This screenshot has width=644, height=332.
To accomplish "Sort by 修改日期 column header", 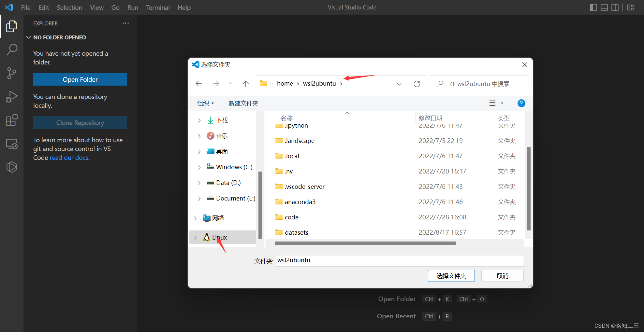I will 431,118.
